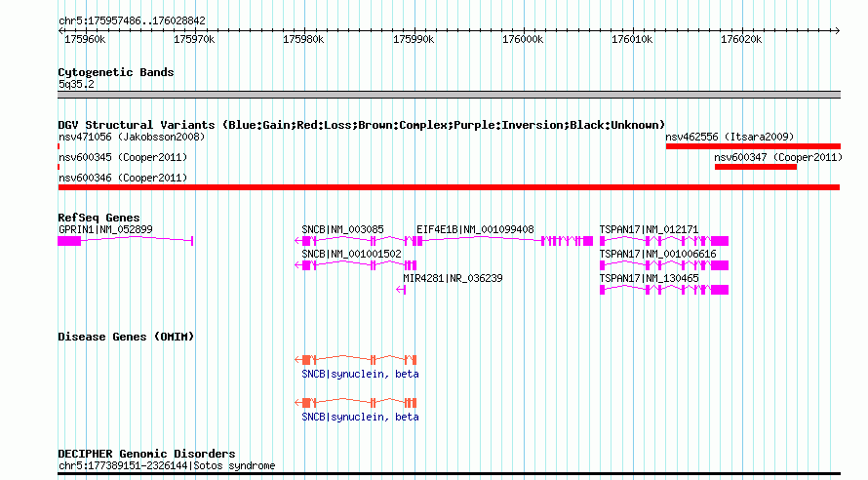Open MIR4281|NR_036239 label
868x480 pixels.
coord(453,278)
